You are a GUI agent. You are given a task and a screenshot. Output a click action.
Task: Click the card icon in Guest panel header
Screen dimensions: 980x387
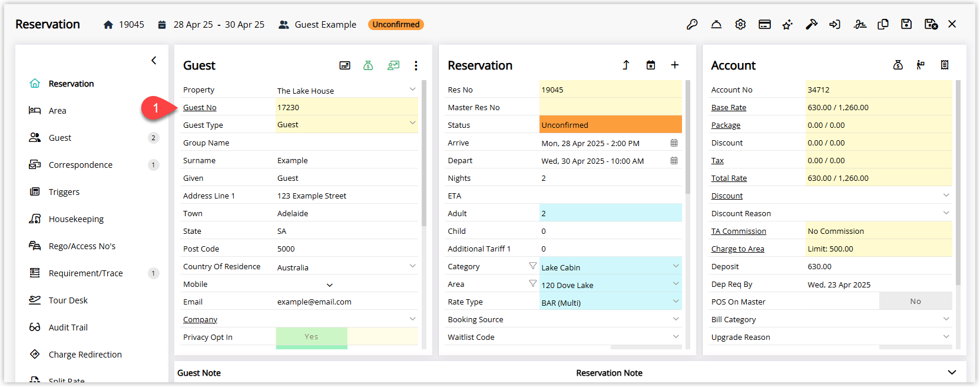345,65
